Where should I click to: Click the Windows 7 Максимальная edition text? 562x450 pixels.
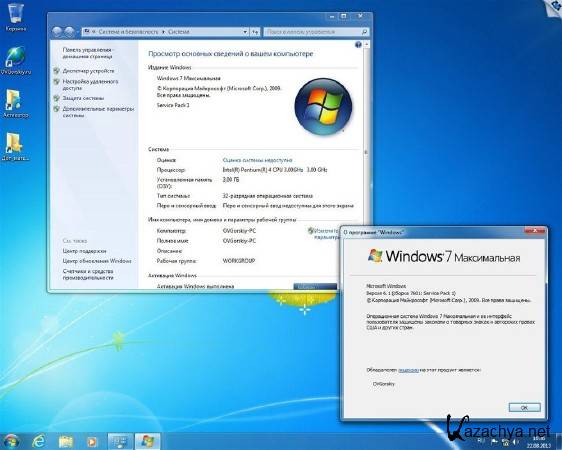coord(189,78)
